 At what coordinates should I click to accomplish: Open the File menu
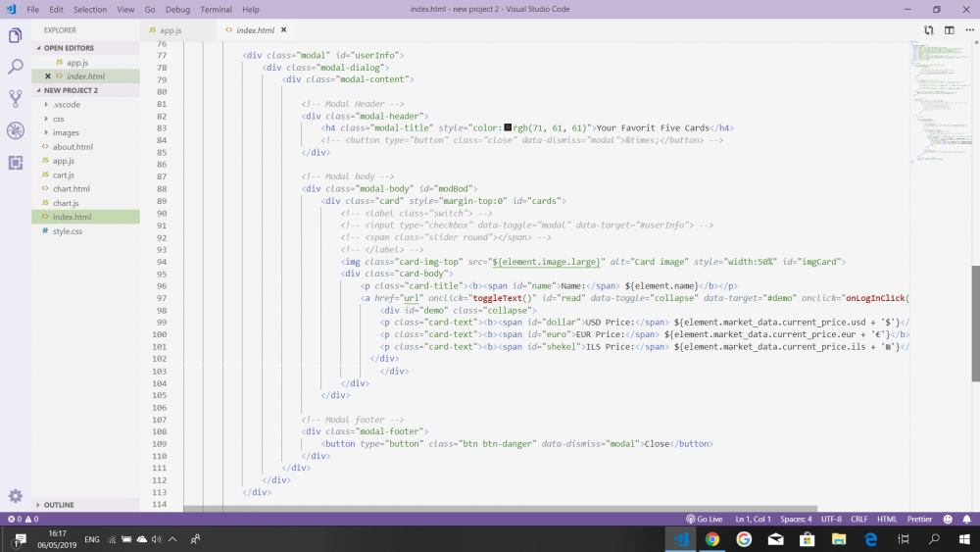33,10
